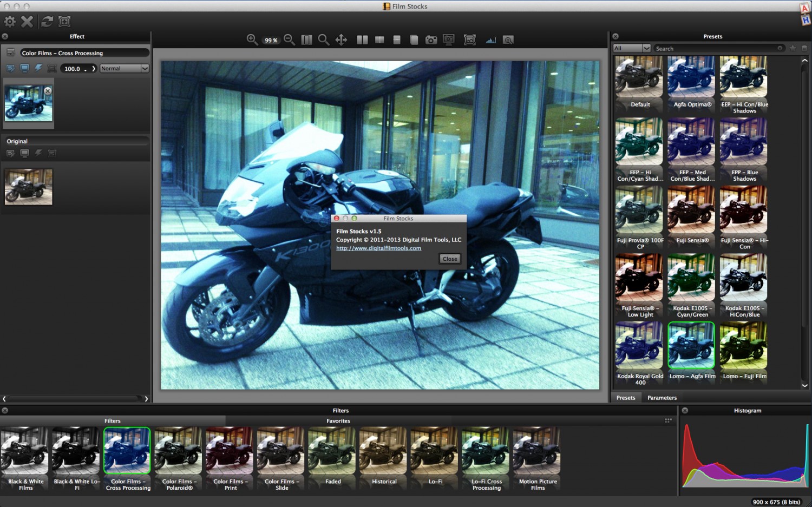Click the monitor snapshot view icon
This screenshot has height=507, width=812.
point(449,39)
